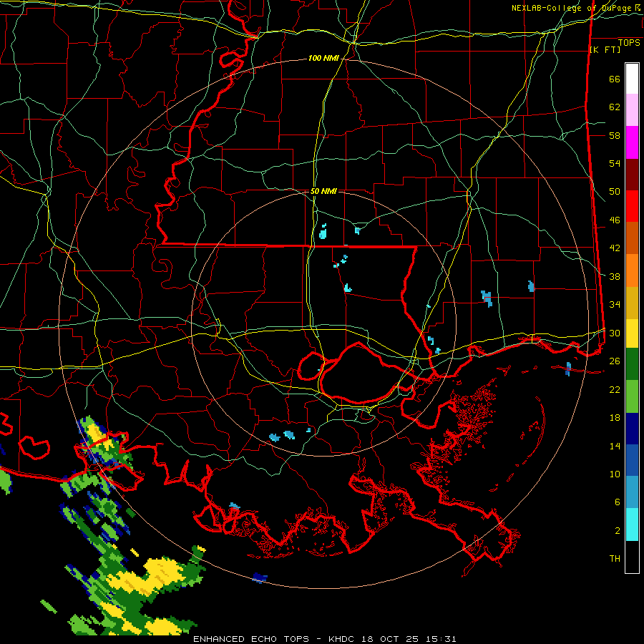Click the "NEXLAB-College of DuPage" header text
This screenshot has height=644, width=644.
(573, 8)
